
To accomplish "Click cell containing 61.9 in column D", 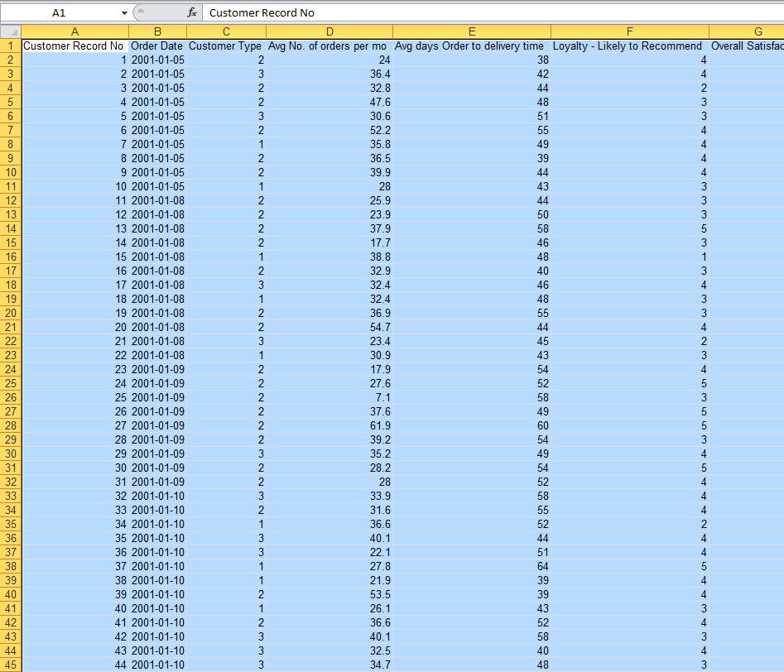I will pos(329,425).
